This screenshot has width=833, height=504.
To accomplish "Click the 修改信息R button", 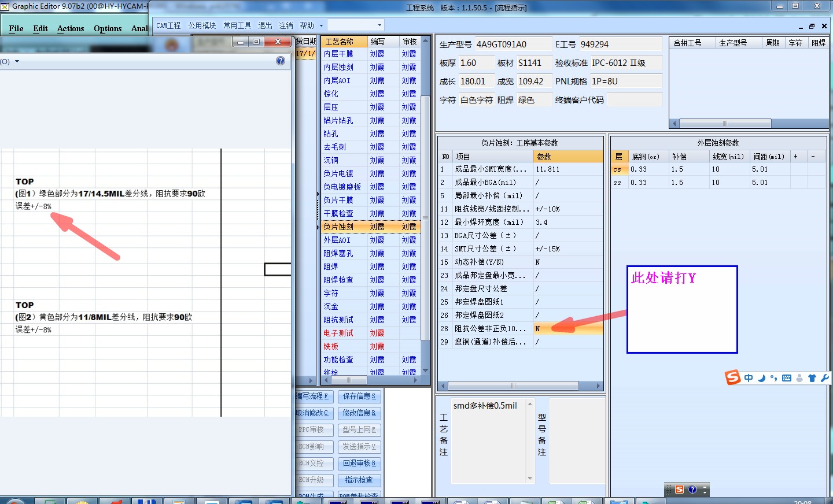I will tap(359, 413).
